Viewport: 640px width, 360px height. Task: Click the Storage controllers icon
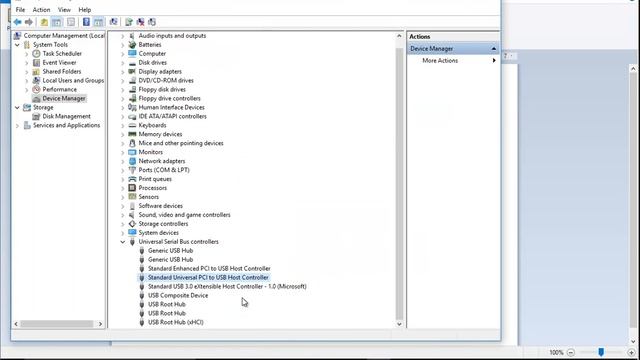tap(132, 224)
